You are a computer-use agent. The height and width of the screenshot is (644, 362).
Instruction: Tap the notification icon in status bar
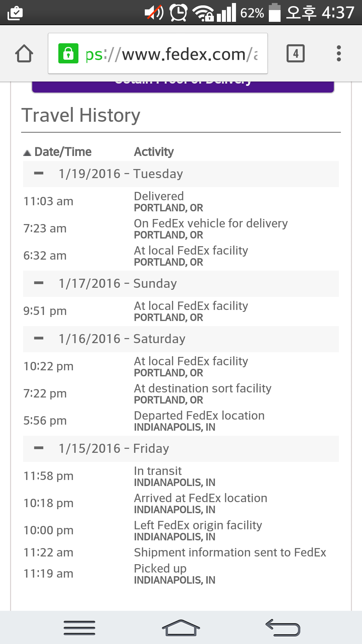tap(15, 13)
